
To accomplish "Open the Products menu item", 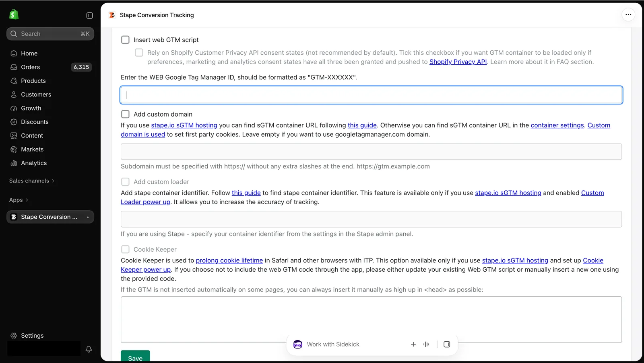I will point(50,81).
